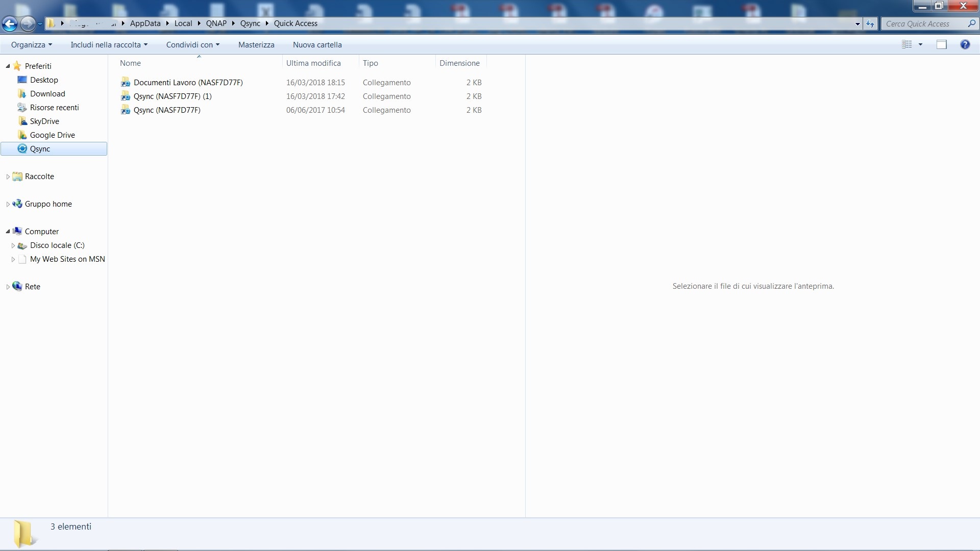Toggle the preview pane button
The height and width of the screenshot is (551, 980).
941,45
